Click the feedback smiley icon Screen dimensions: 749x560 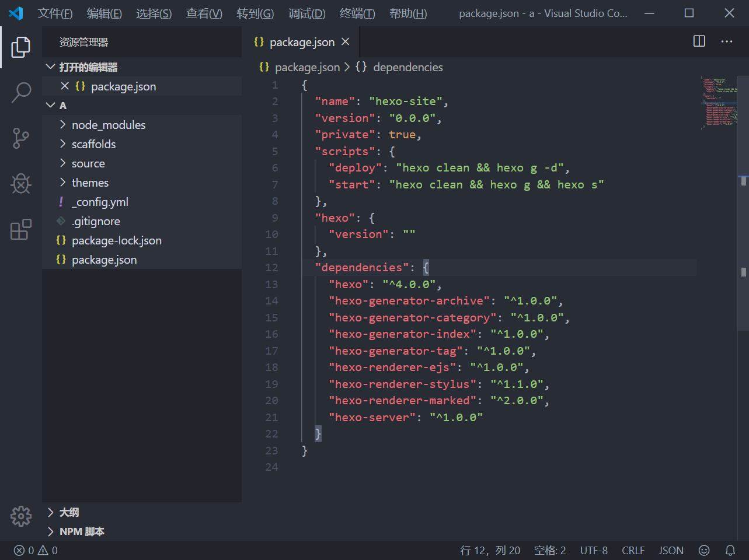click(x=704, y=550)
